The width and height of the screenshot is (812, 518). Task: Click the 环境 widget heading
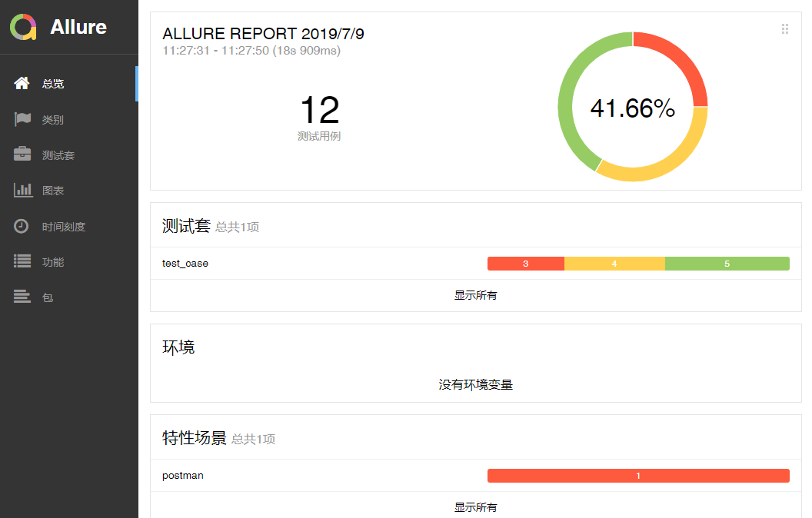tap(178, 347)
